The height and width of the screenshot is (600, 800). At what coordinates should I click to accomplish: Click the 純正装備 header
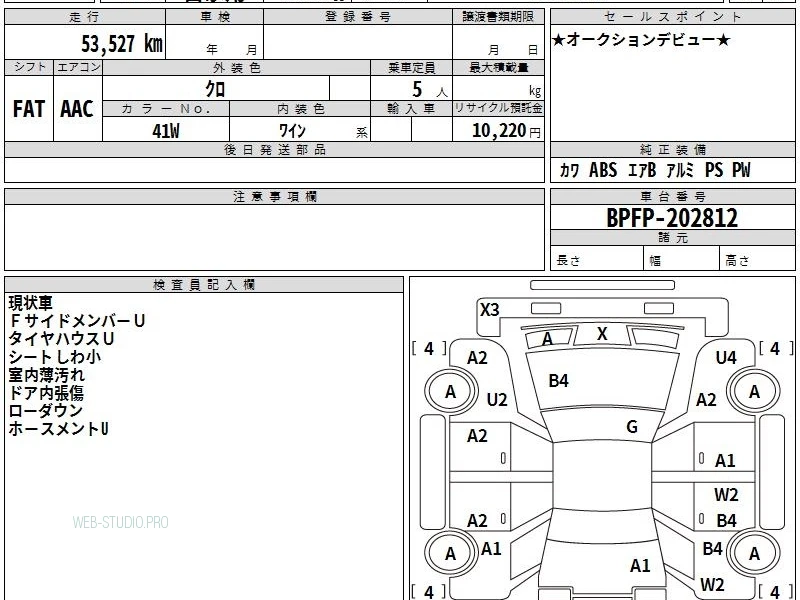(672, 149)
